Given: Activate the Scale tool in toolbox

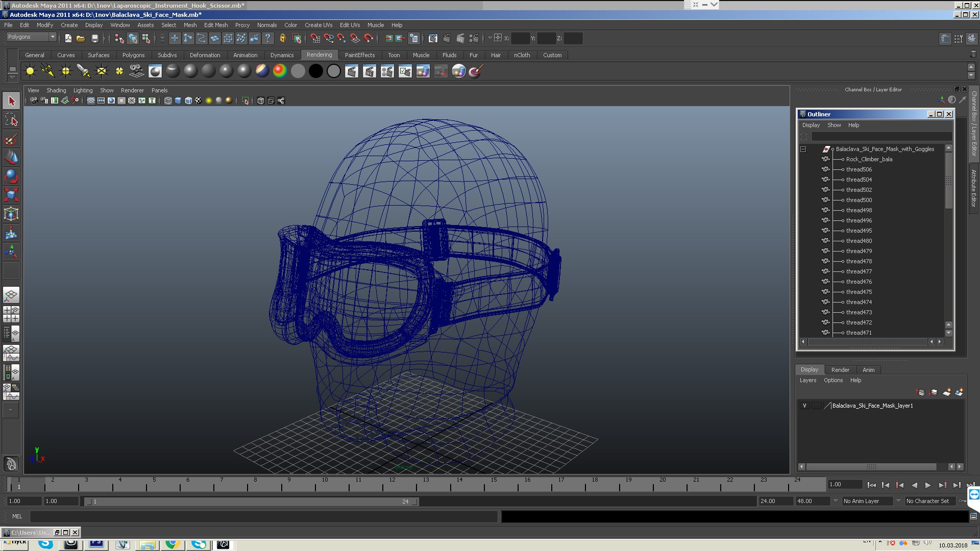Looking at the screenshot, I should pyautogui.click(x=11, y=195).
